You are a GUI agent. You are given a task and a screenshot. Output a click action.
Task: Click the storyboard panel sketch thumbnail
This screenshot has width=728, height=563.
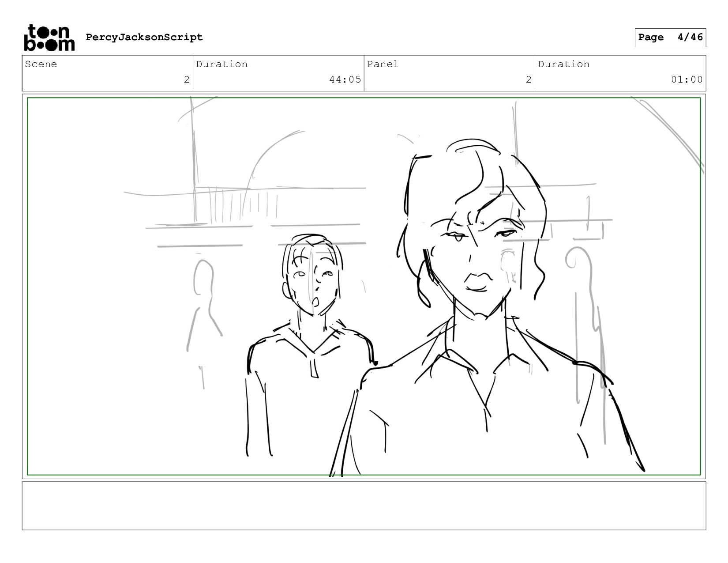tap(364, 286)
